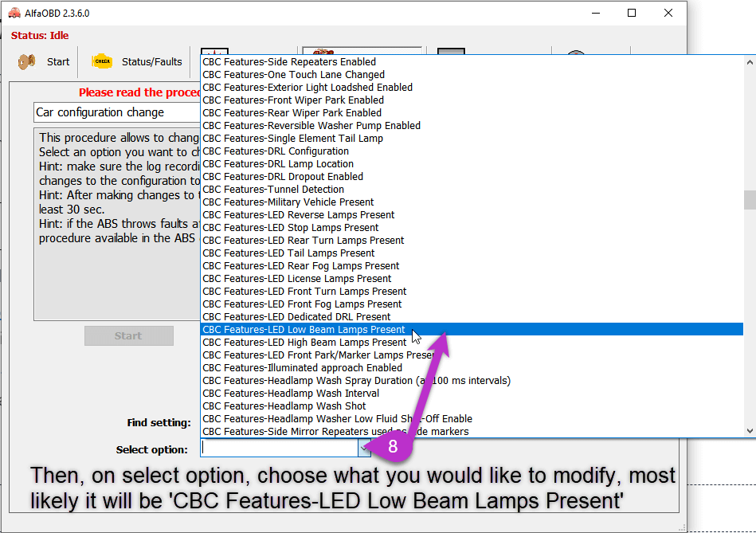This screenshot has height=533, width=756.
Task: Click the dropdown list scrollbar thumb
Action: (750, 200)
